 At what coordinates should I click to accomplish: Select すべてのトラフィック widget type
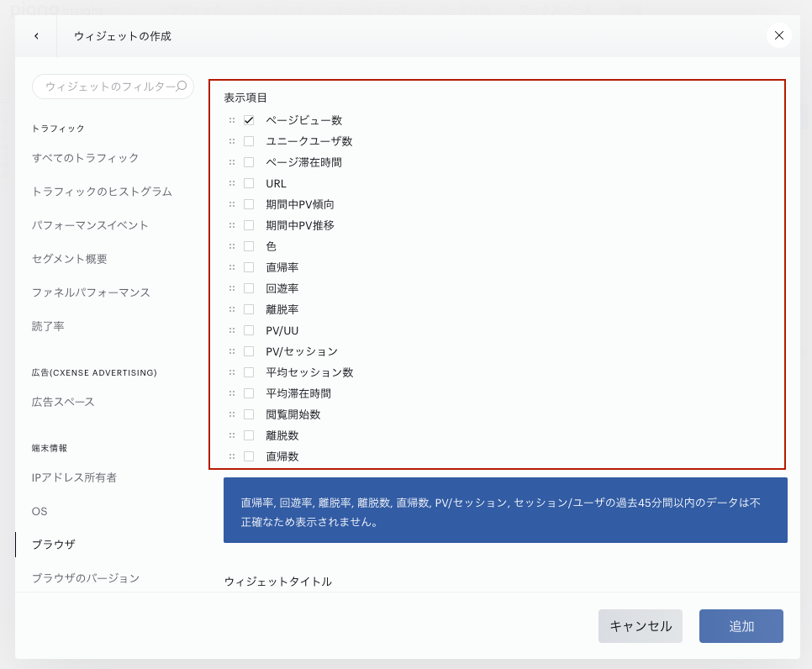point(86,157)
